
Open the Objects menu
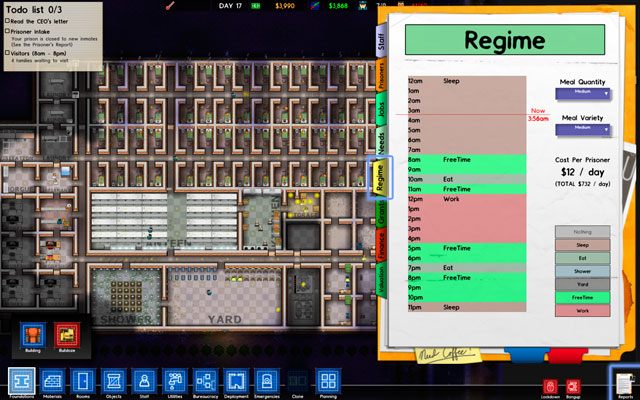[x=113, y=381]
